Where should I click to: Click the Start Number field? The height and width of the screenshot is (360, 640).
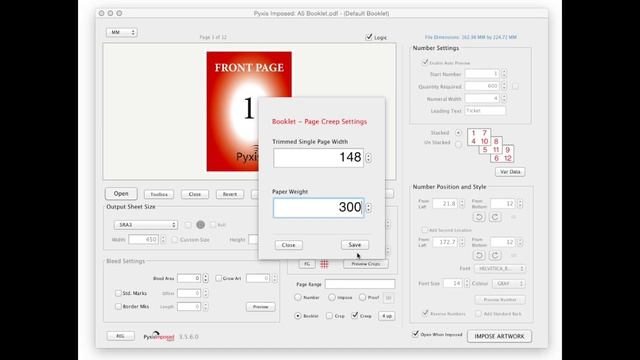pos(482,74)
